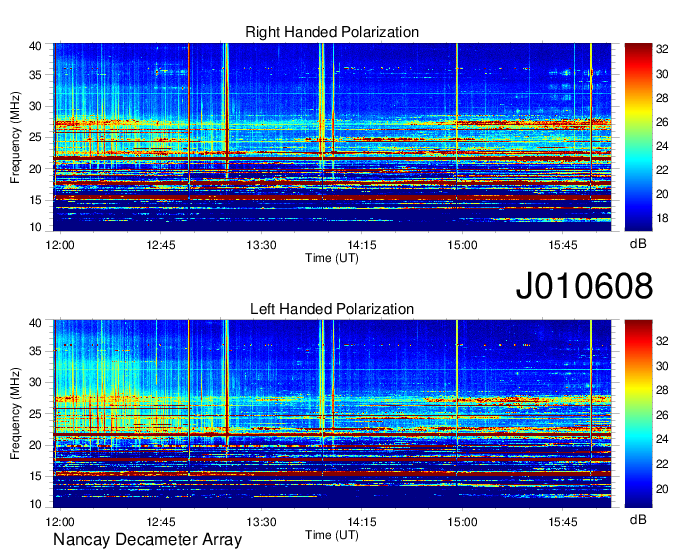Click the 15:00 time tick under Left Handed plot
The height and width of the screenshot is (552, 680).
point(462,522)
